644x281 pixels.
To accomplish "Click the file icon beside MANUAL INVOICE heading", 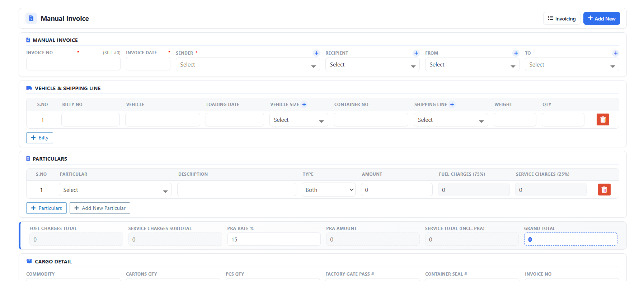I will (x=28, y=40).
